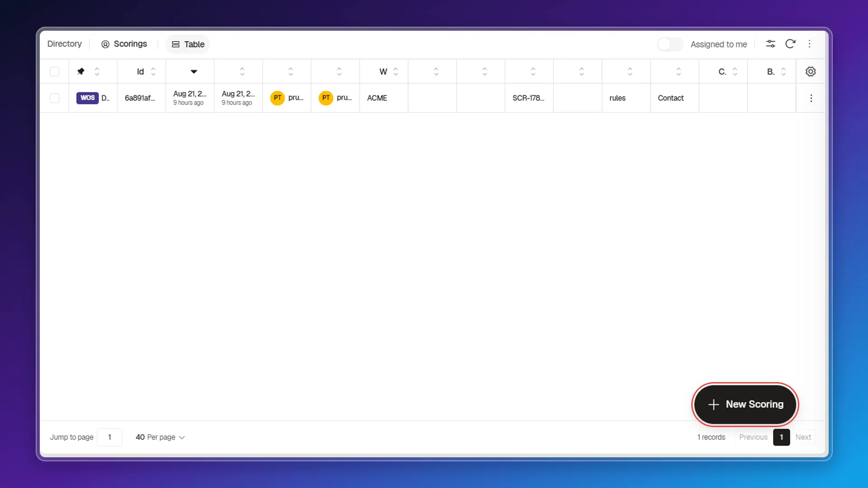Click the Previous page button

(753, 437)
